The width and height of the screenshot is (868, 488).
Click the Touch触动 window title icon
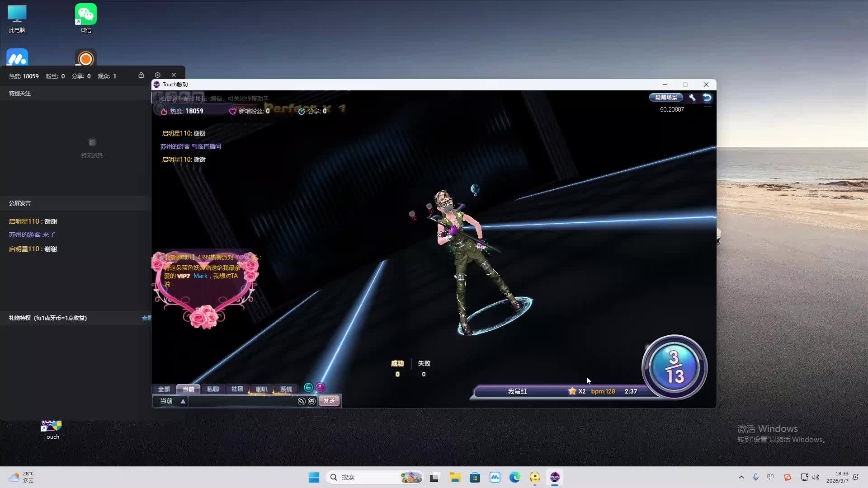(x=156, y=84)
